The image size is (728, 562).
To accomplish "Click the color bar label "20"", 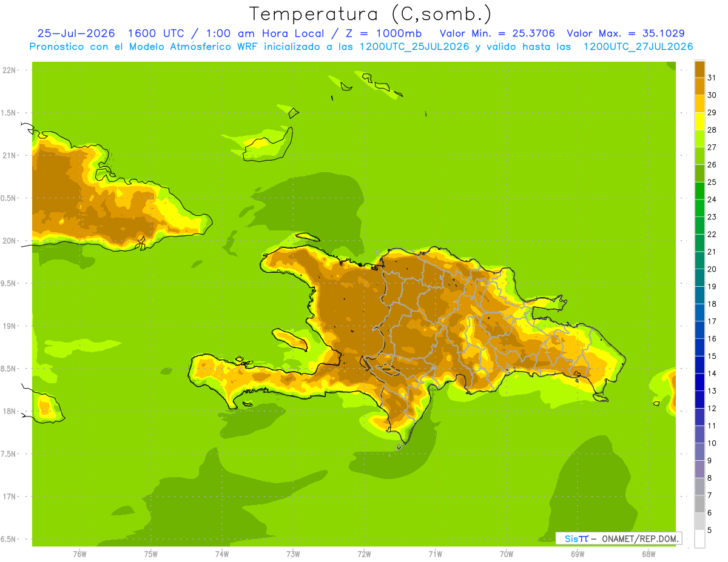I will [x=712, y=269].
